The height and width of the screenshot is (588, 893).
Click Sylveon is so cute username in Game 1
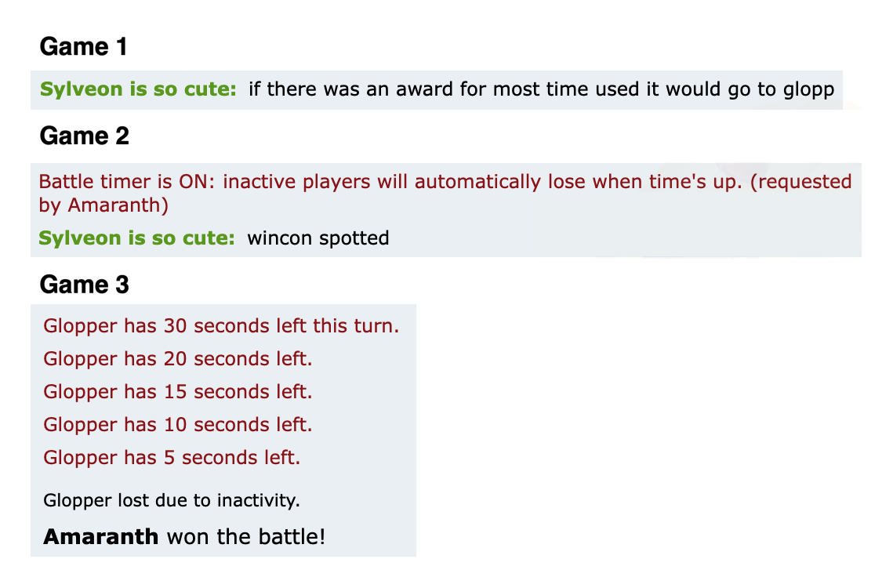coord(138,89)
